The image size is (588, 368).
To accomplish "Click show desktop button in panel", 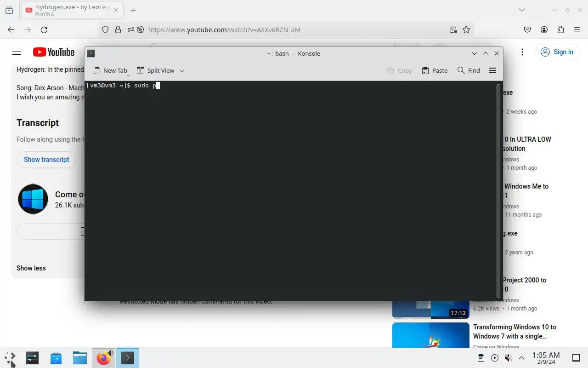I will [576, 358].
